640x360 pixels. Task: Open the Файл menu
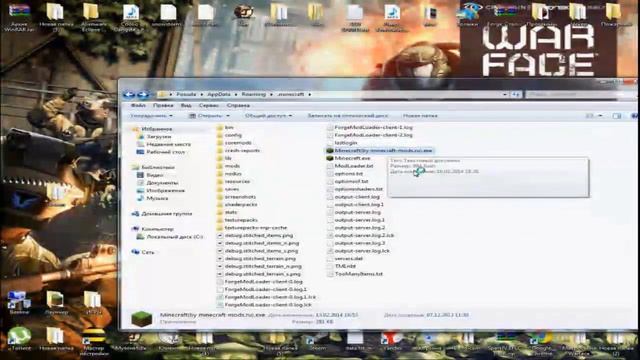(138, 105)
